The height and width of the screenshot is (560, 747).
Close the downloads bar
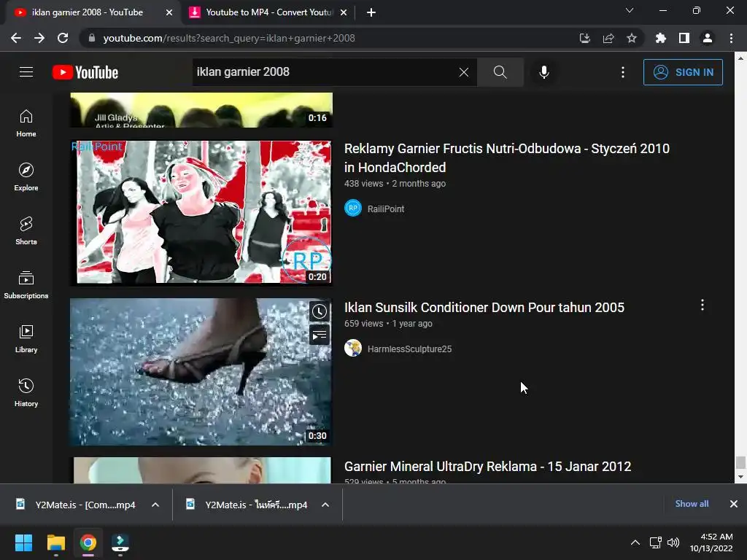pyautogui.click(x=734, y=504)
